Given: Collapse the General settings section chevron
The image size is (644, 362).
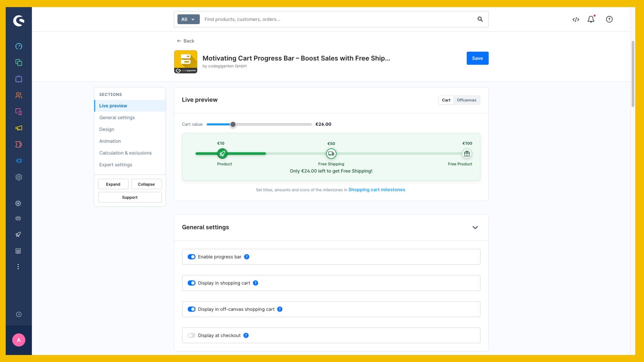Looking at the screenshot, I should pos(475,228).
